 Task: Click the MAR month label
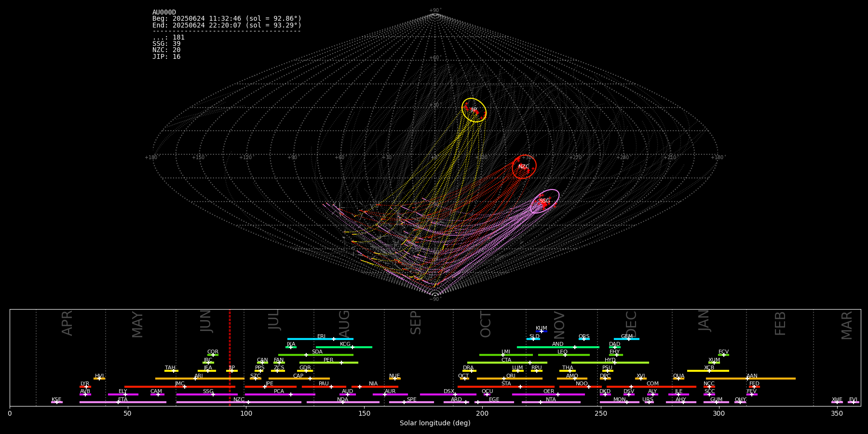(x=847, y=325)
